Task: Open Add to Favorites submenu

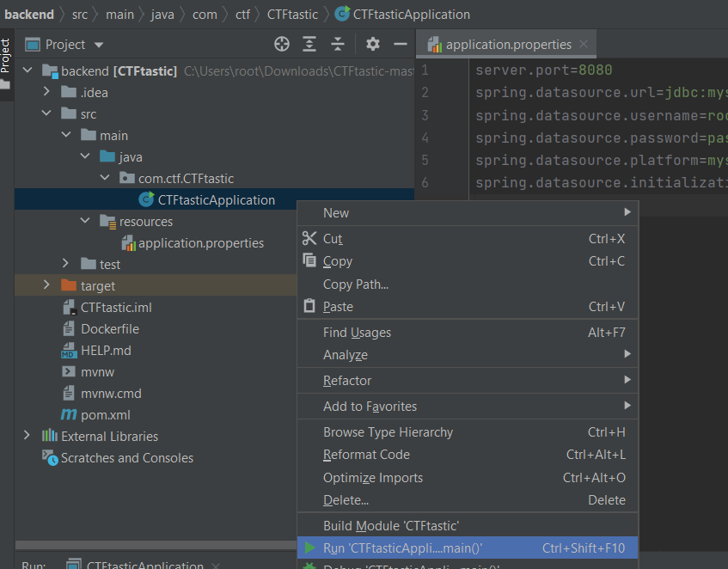Action: coord(468,407)
